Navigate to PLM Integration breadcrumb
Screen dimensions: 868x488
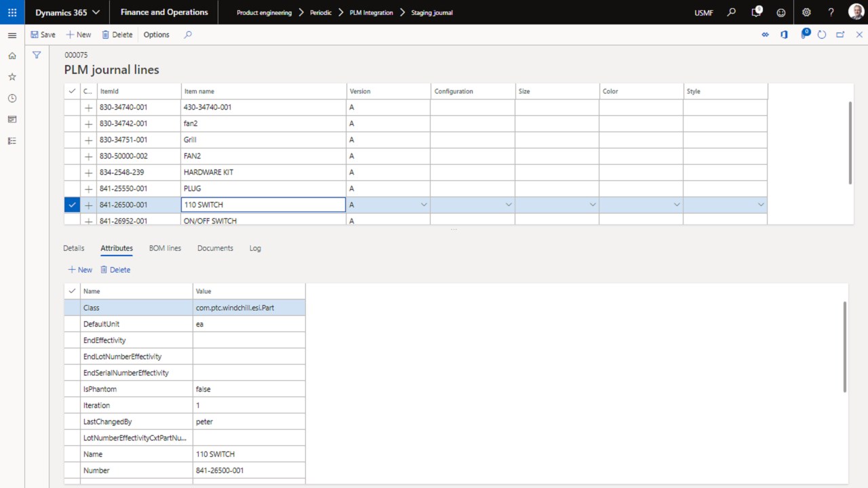(x=371, y=12)
